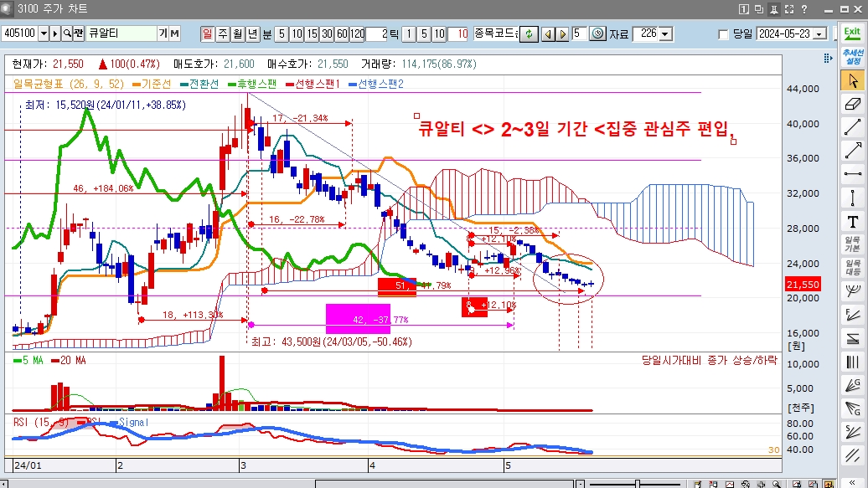
Task: Switch to 주 weekly period
Action: (223, 33)
